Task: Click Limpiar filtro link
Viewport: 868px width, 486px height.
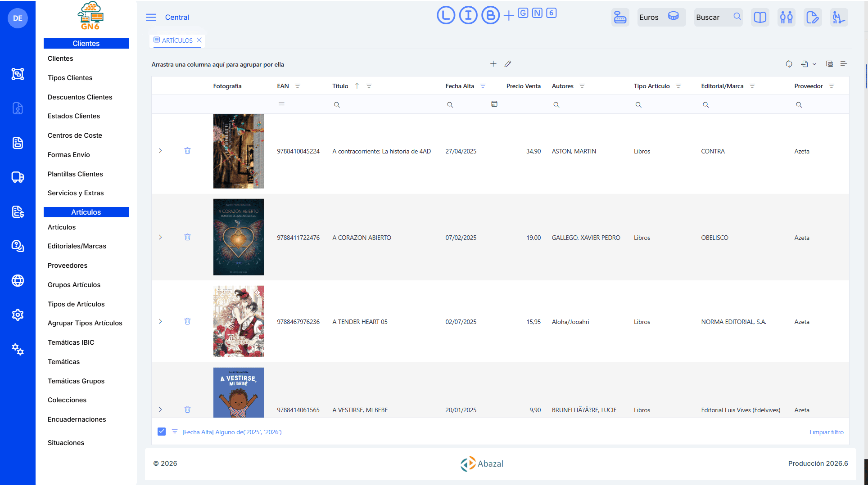Action: point(827,432)
